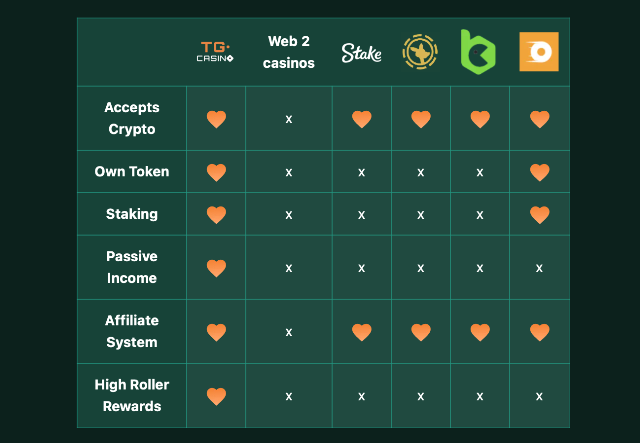Click TG Casino's Passive Income heart

coord(216,268)
